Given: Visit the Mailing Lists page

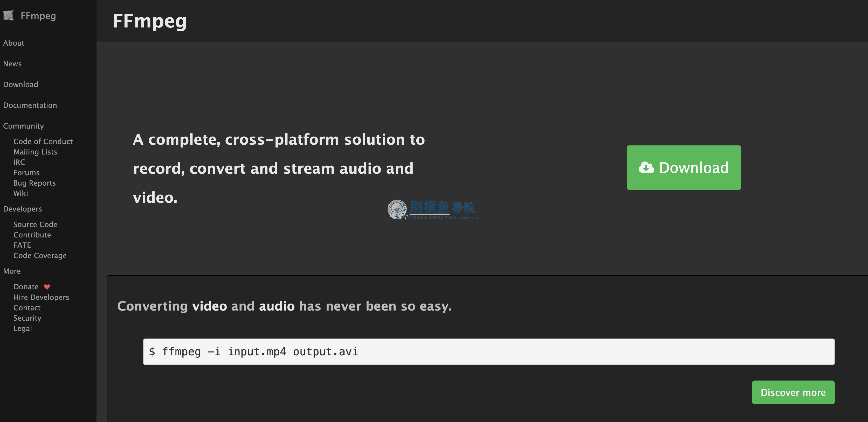Looking at the screenshot, I should tap(35, 152).
